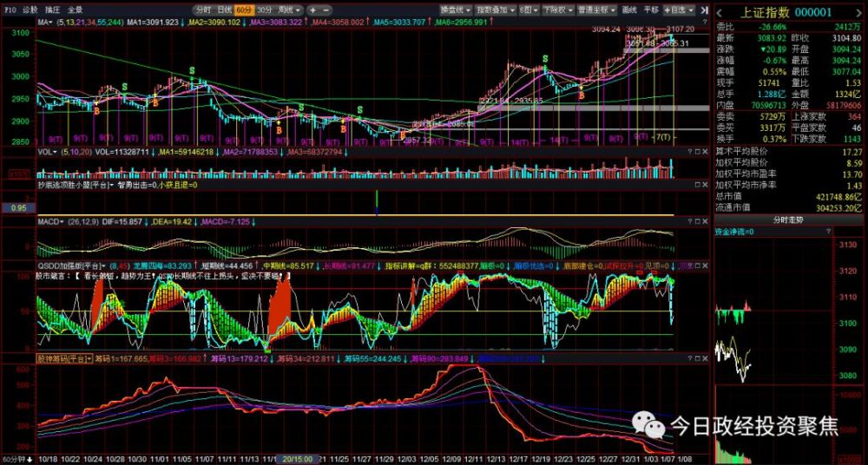Click the 资金净流=0 label
868x465 pixels.
tap(734, 232)
